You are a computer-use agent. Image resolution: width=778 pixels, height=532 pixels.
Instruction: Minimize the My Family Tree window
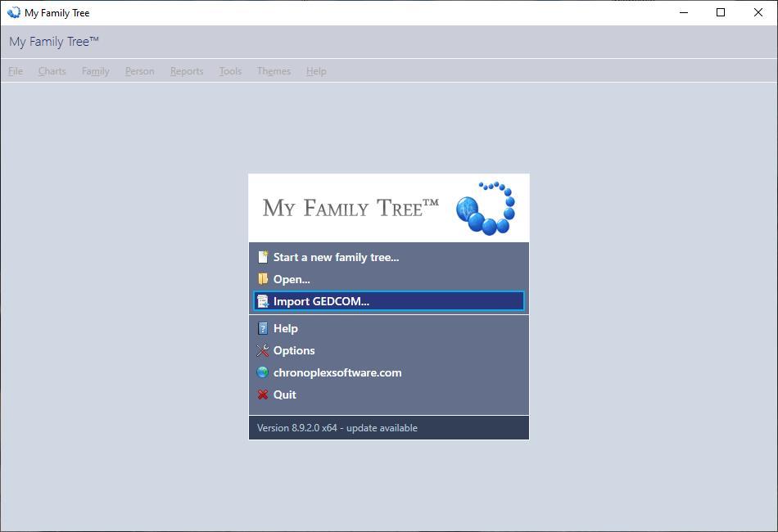[684, 12]
